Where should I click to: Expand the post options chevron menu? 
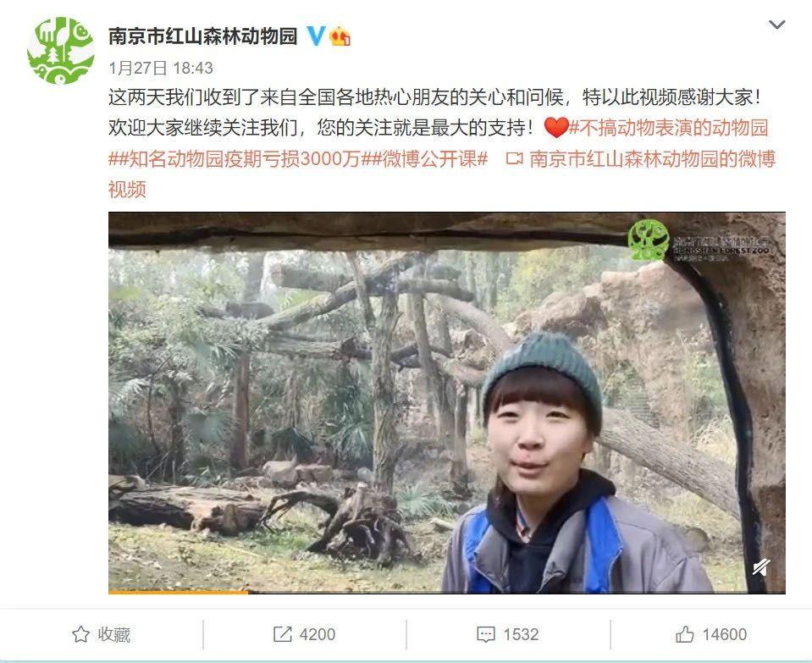(776, 25)
